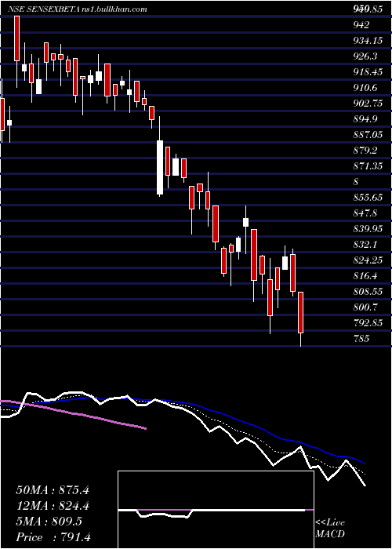Pick the 910.6 axis value
Viewport: 392px width, 549px height.
(x=365, y=88)
